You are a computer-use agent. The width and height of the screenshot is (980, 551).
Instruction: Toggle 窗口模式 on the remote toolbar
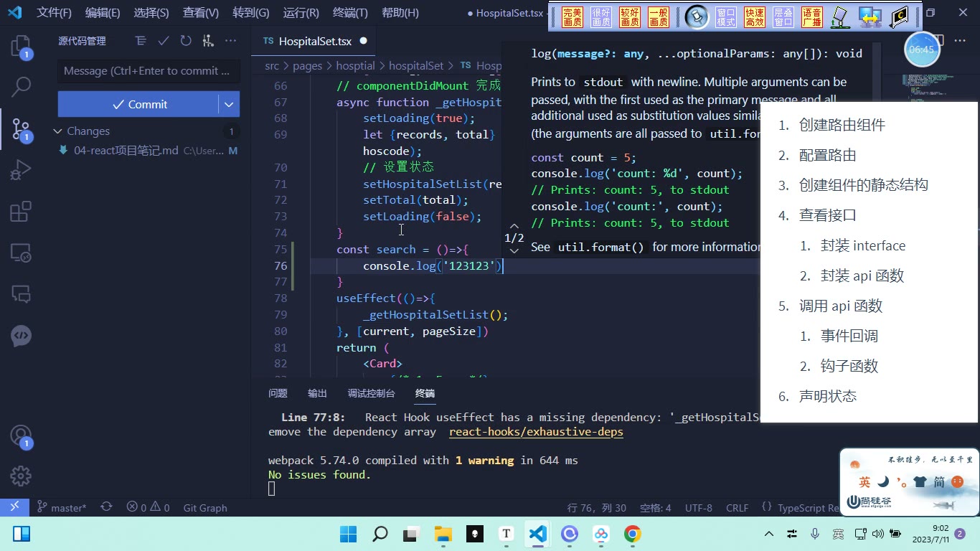[726, 17]
